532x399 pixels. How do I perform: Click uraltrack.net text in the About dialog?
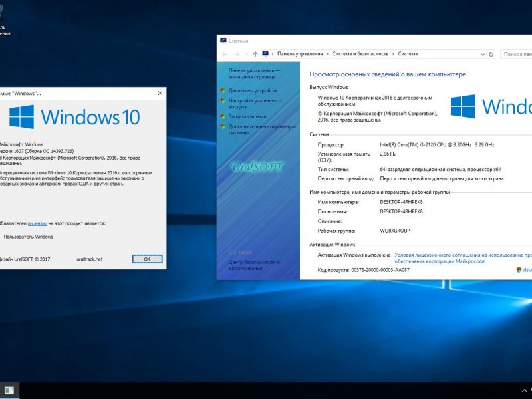[90, 259]
